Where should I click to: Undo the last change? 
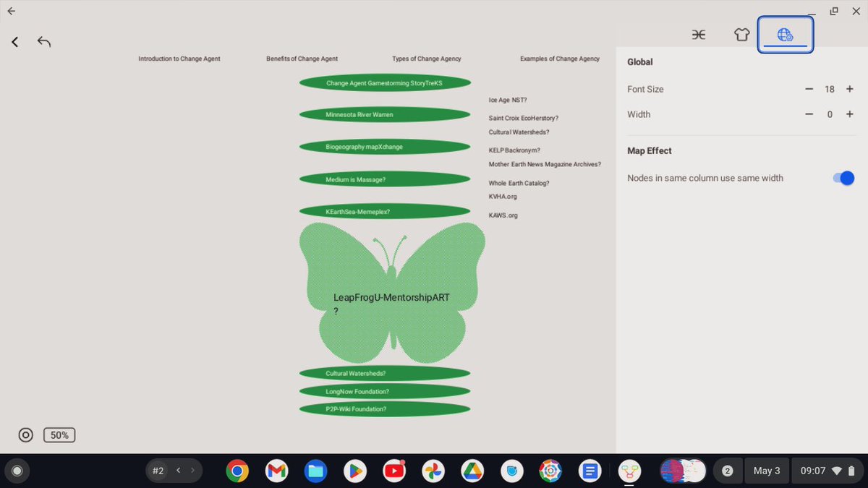click(x=43, y=41)
